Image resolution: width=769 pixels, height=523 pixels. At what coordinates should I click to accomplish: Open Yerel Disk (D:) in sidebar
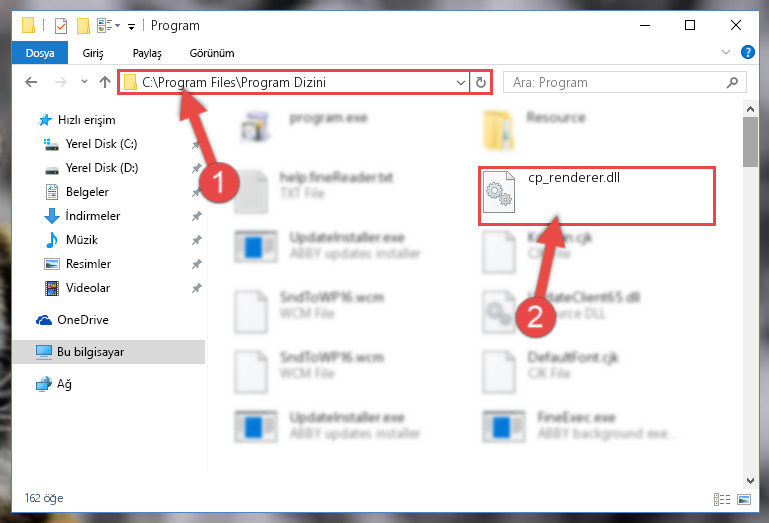click(102, 168)
